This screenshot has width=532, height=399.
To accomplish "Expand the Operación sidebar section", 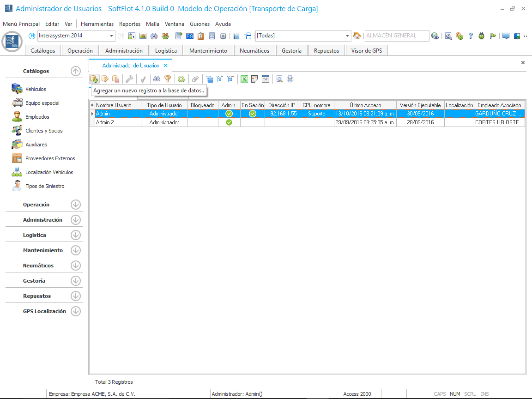I will tap(76, 205).
